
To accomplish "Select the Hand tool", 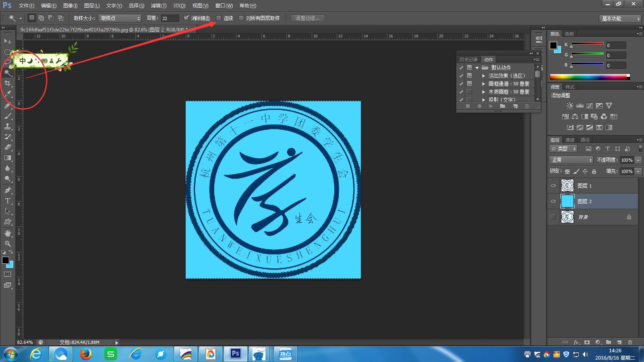I will [8, 233].
